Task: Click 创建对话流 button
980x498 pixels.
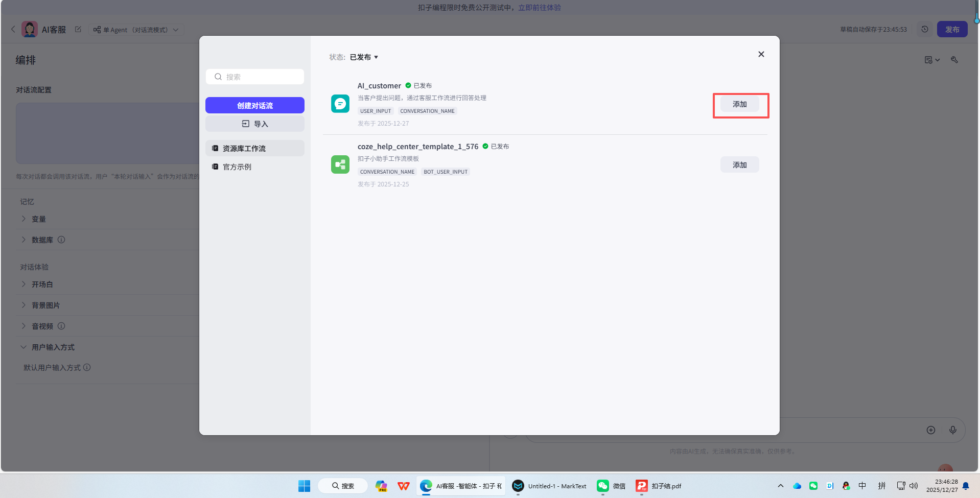Action: coord(255,105)
